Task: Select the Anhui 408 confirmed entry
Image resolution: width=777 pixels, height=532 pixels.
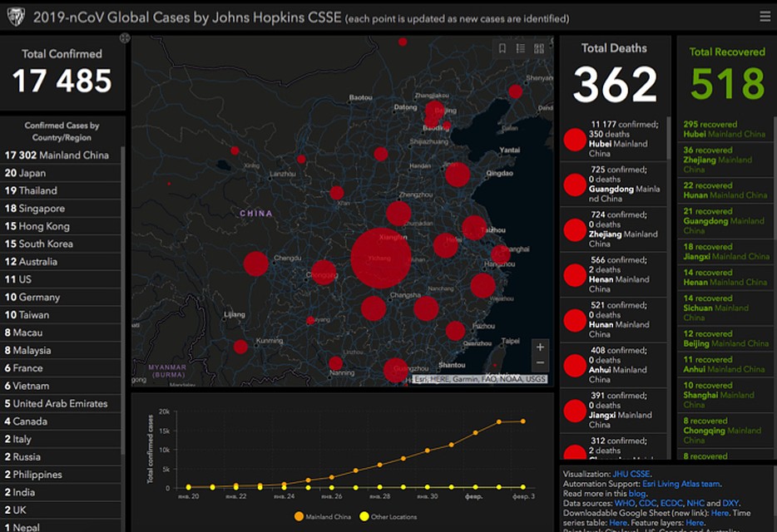Action: click(x=613, y=365)
